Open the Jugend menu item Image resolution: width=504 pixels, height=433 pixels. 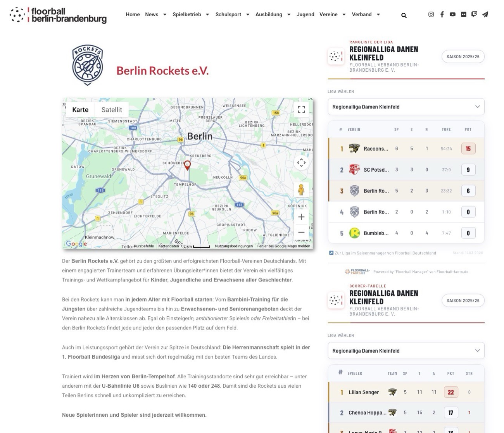click(x=306, y=14)
